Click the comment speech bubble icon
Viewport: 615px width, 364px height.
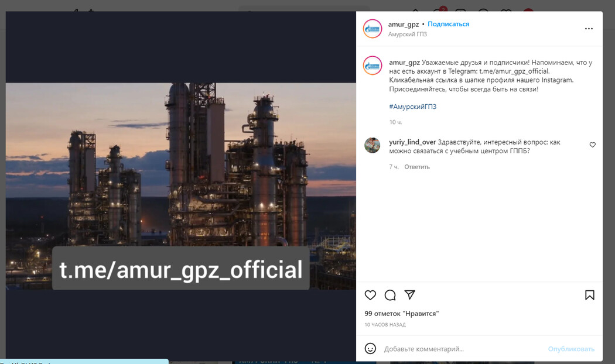[x=390, y=295]
